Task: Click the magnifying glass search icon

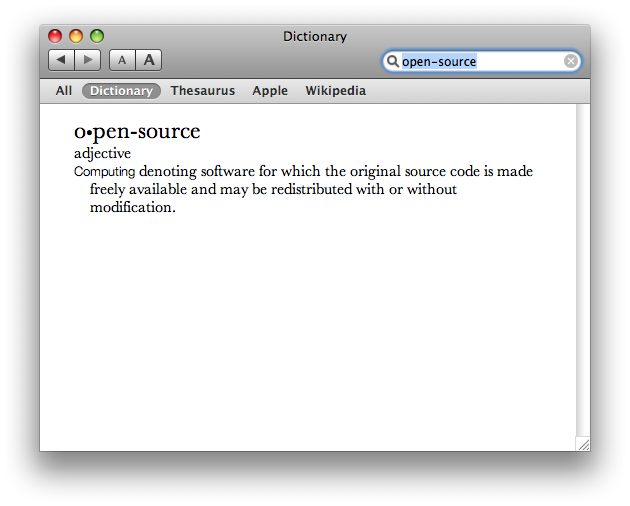Action: (392, 61)
